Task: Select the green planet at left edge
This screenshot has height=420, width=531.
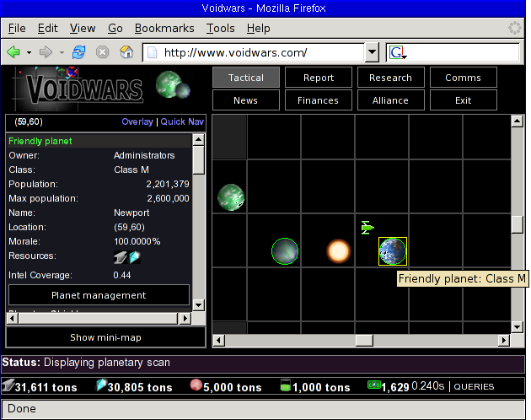Action: click(x=231, y=197)
